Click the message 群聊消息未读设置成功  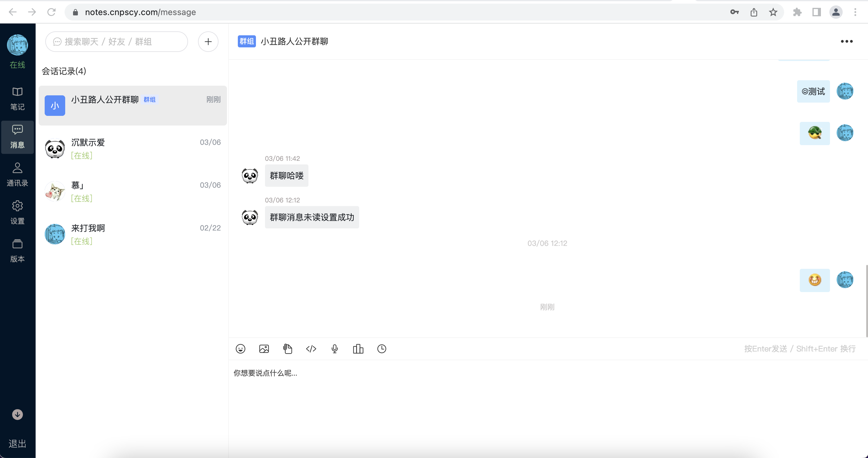[312, 217]
